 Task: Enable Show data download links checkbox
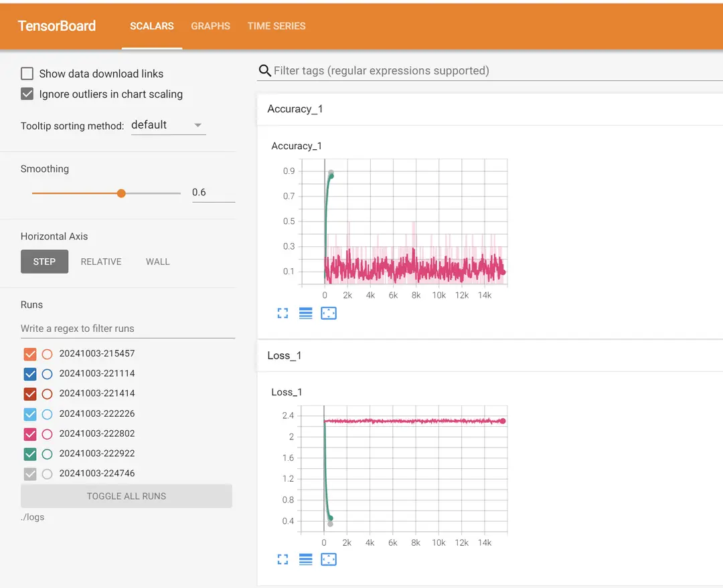(x=27, y=74)
